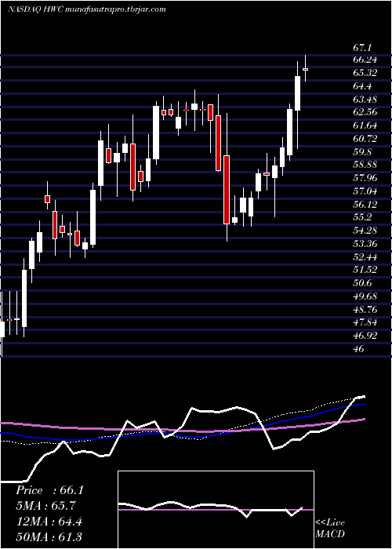Click the 56.12 price axis label
This screenshot has height=549, width=392.
[x=365, y=205]
